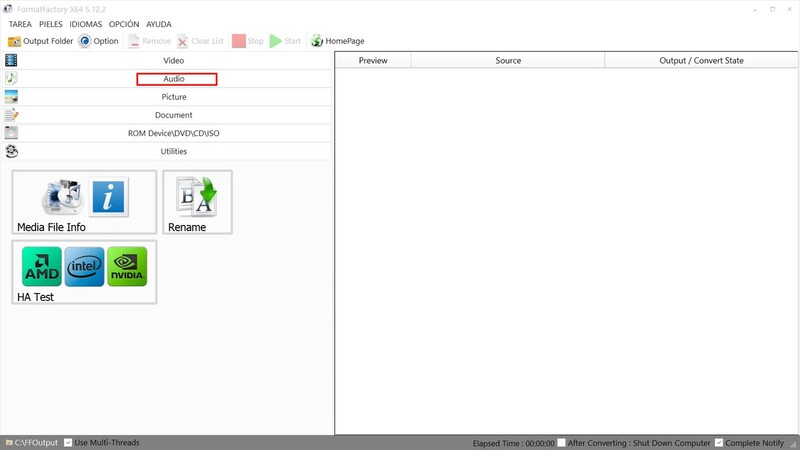Click the Preview column header
This screenshot has width=800, height=450.
[373, 60]
